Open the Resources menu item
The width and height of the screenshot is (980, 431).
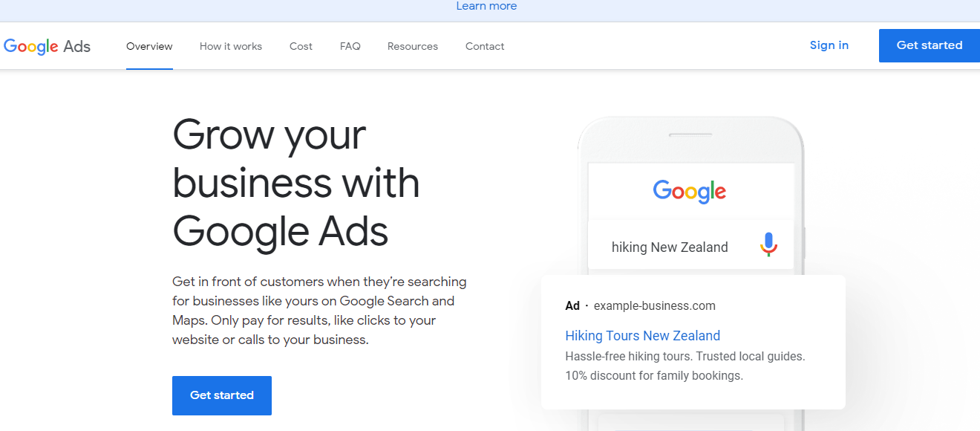[x=413, y=46]
